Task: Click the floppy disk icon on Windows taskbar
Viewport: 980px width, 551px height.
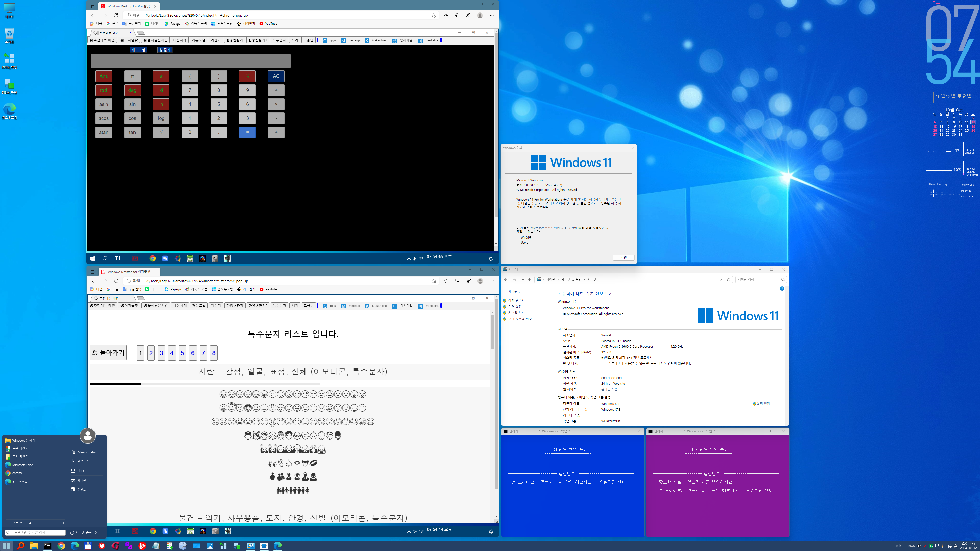Action: pos(88,546)
